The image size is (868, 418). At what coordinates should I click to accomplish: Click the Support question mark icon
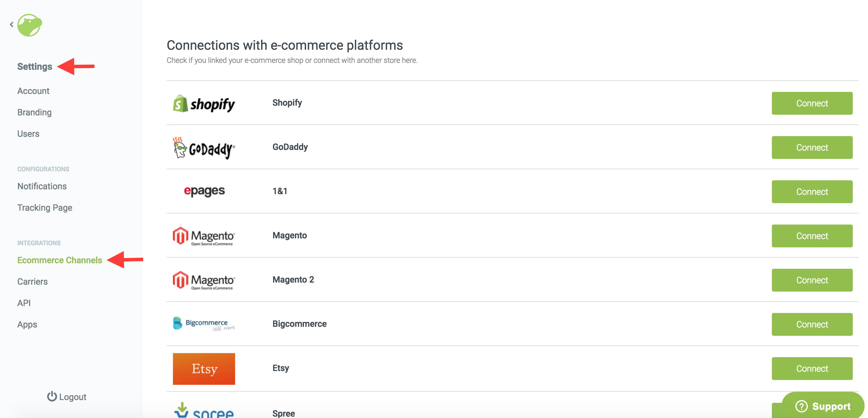[802, 406]
